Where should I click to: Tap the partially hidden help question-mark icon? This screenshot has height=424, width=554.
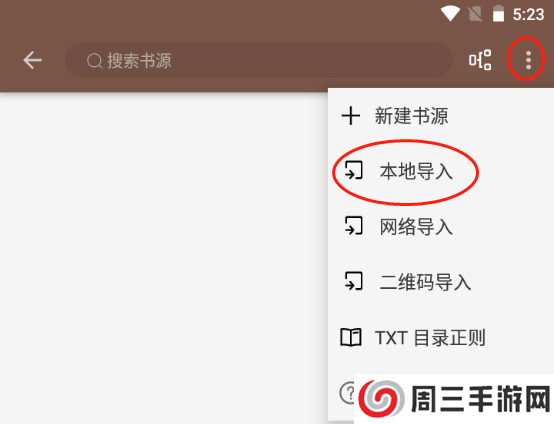point(348,392)
